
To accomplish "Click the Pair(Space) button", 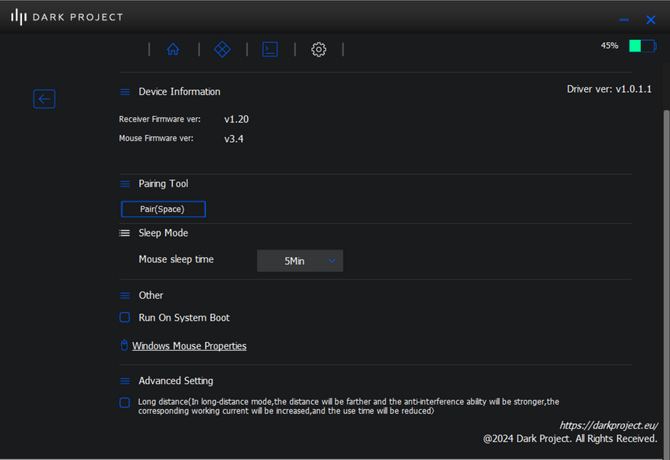I will tap(163, 209).
